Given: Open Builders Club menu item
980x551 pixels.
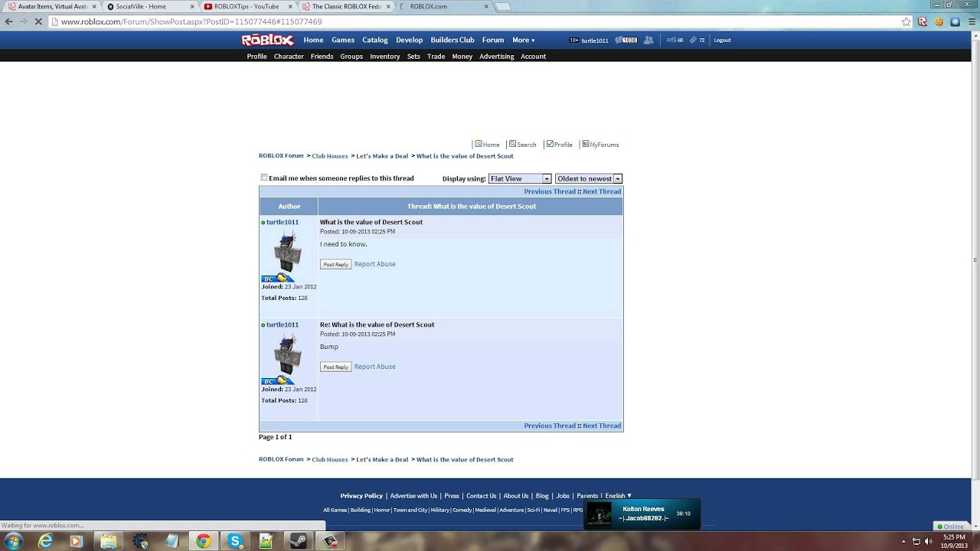Looking at the screenshot, I should click(452, 40).
